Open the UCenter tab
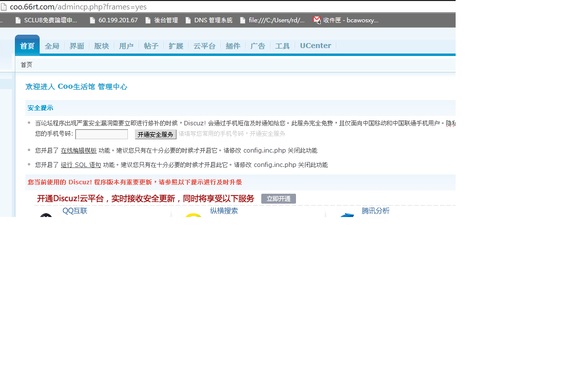 click(315, 46)
